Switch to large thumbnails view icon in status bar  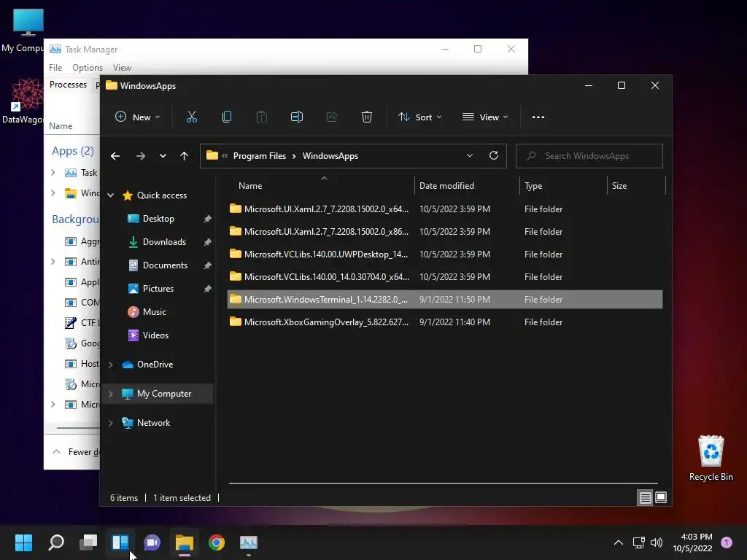click(661, 497)
